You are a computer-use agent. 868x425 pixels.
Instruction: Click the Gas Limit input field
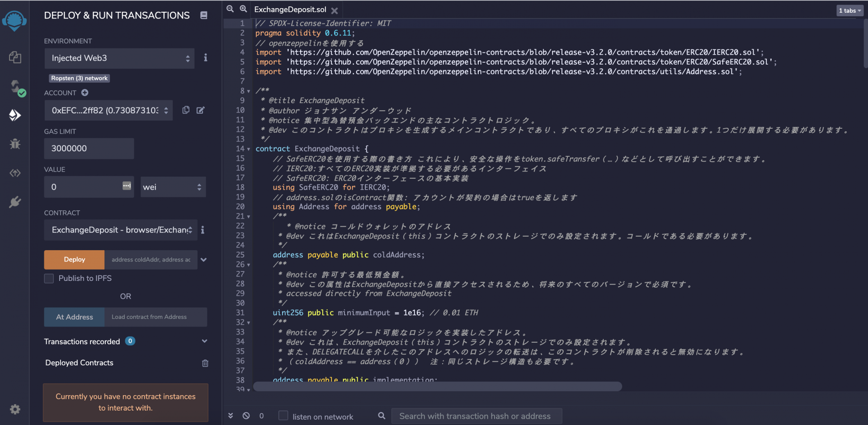89,149
